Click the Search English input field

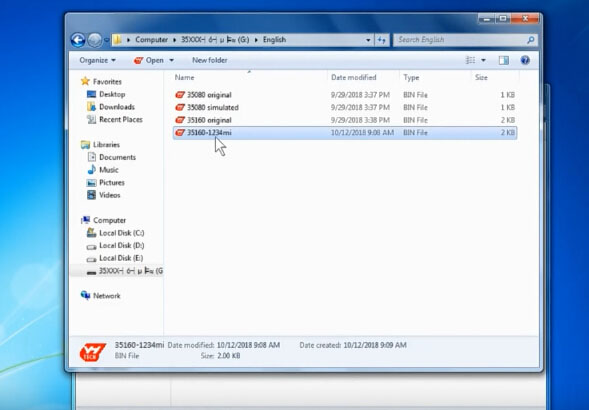tap(460, 40)
